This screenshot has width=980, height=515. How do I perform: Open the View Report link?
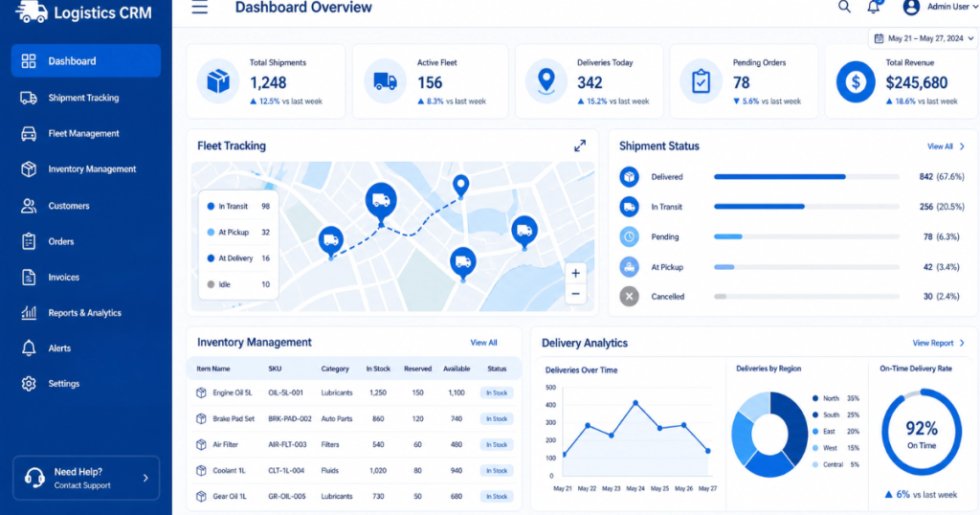coord(933,343)
